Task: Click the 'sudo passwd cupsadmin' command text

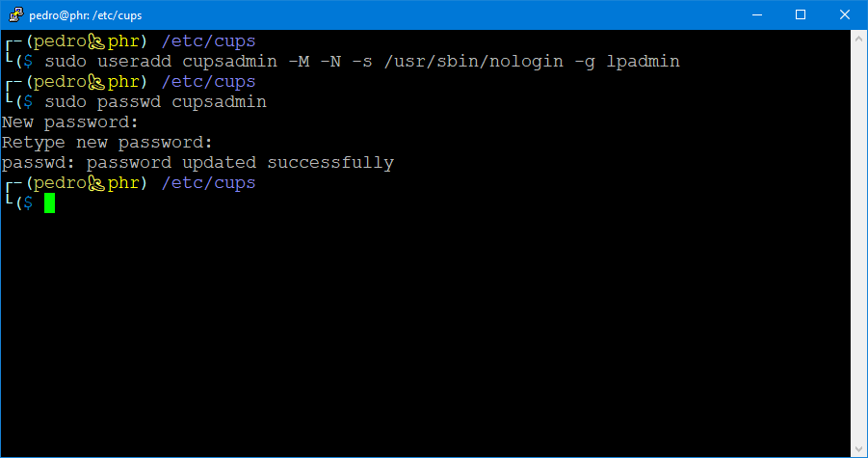Action: 155,102
